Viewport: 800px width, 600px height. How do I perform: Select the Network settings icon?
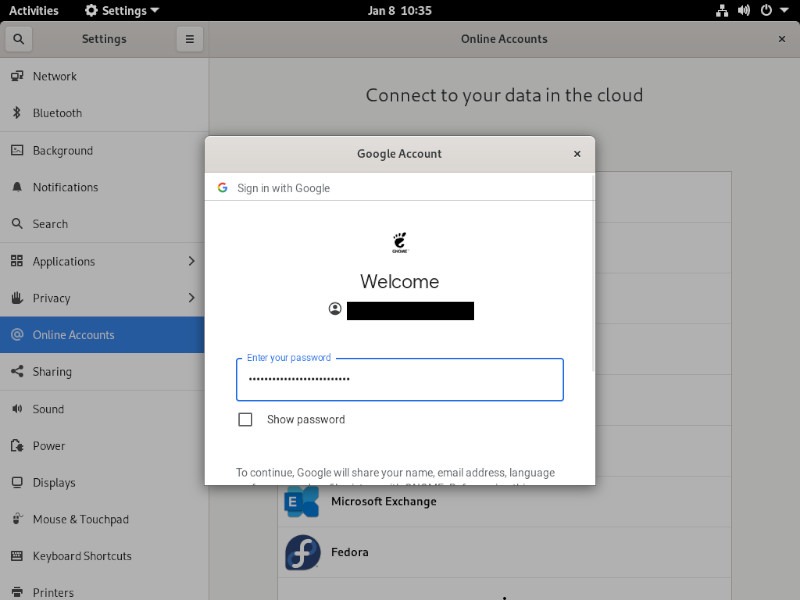click(x=19, y=76)
